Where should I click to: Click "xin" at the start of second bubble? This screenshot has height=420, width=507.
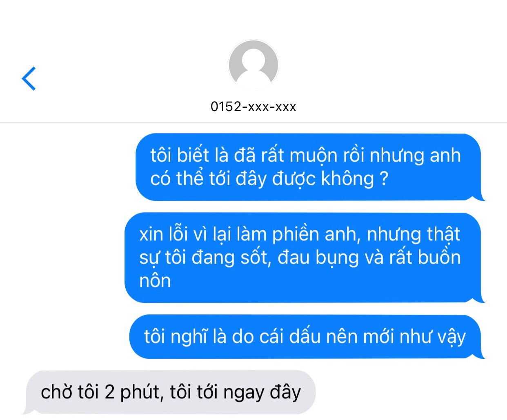click(x=151, y=234)
